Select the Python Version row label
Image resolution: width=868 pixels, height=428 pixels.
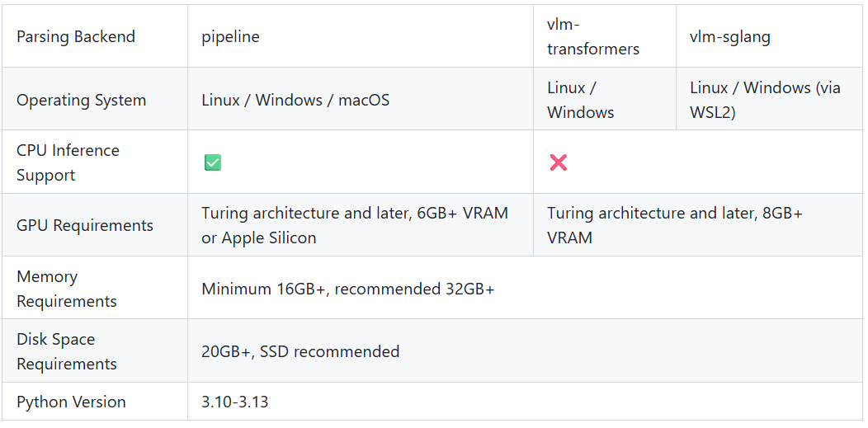(x=71, y=402)
